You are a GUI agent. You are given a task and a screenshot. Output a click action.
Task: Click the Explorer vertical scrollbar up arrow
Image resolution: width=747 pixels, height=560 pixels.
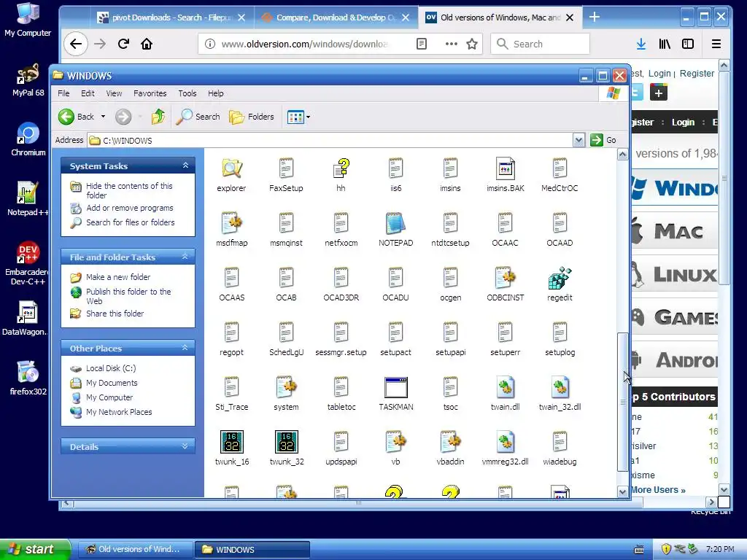coord(623,155)
